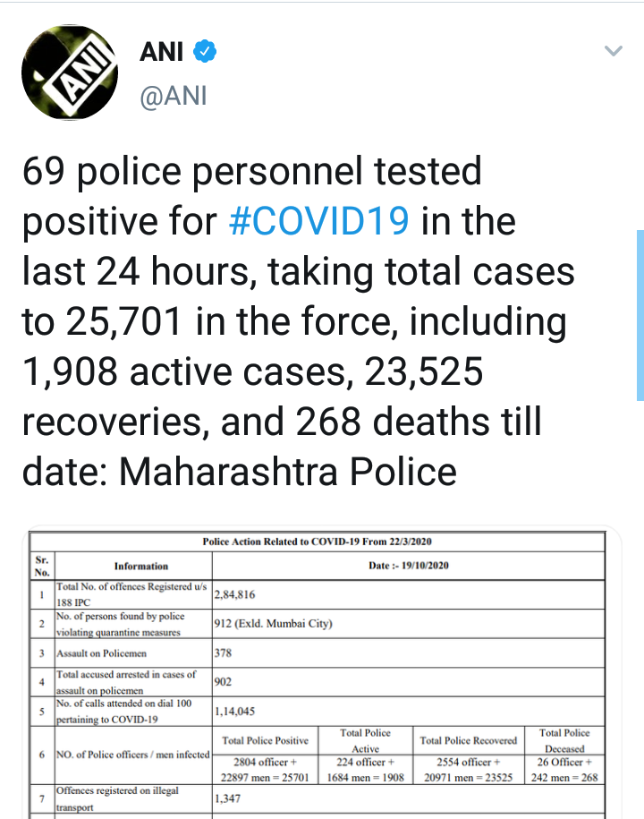The height and width of the screenshot is (819, 644).
Task: Click the Date 19/10/2020 header cell
Action: 408,566
